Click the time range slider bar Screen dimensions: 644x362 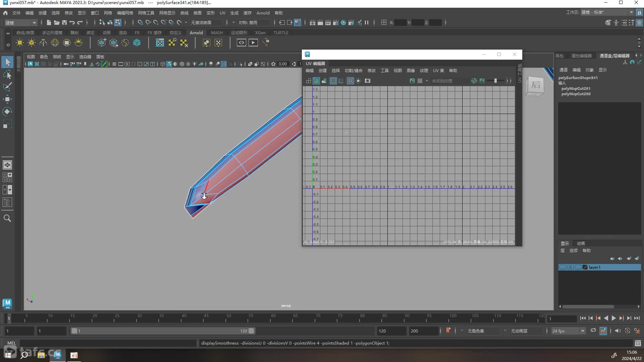[163, 331]
